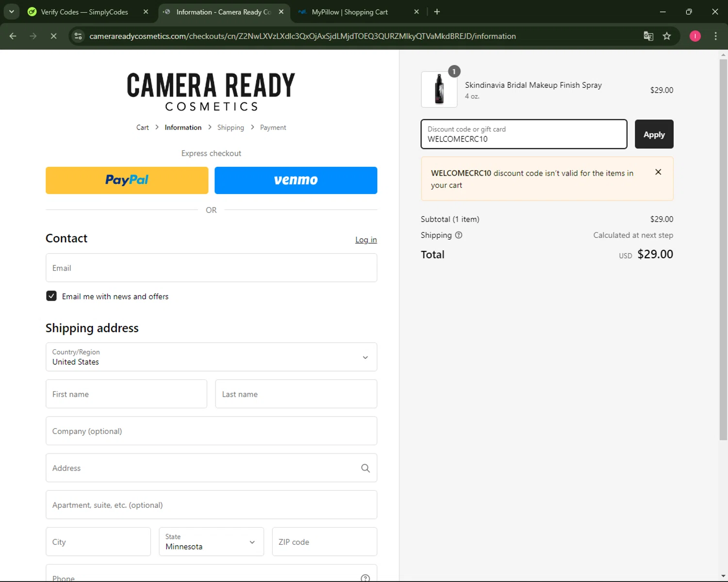Click the Shipping breadcrumb step
This screenshot has height=582, width=728.
pos(231,128)
